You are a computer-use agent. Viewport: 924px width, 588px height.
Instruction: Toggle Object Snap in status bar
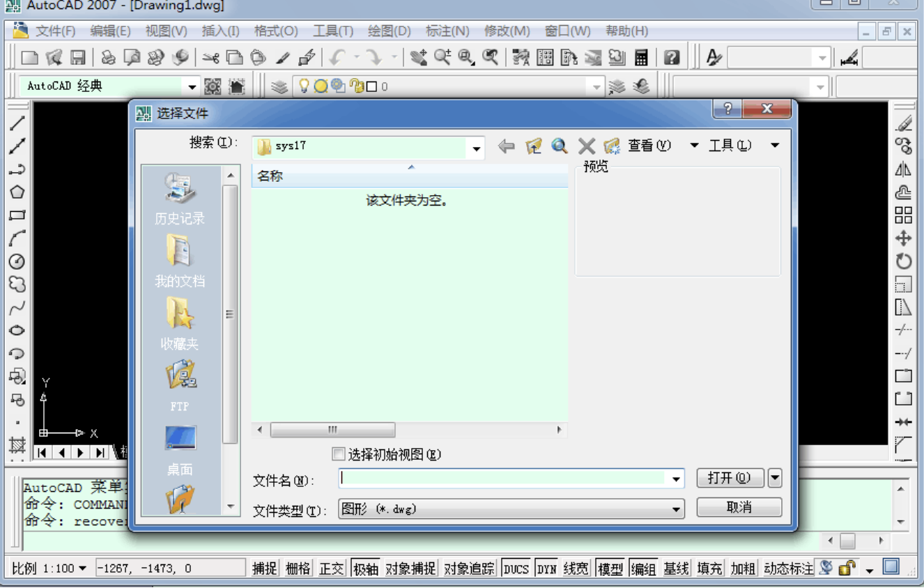[x=410, y=568]
